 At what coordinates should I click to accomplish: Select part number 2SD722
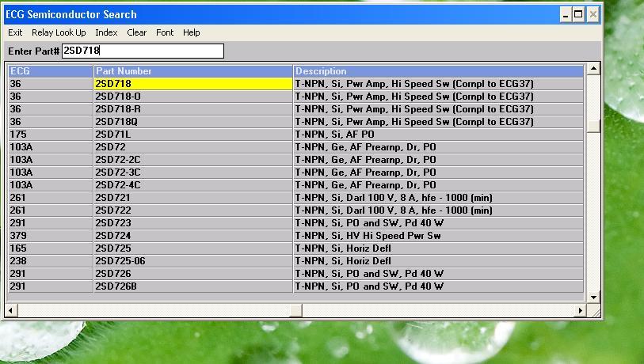[193, 210]
